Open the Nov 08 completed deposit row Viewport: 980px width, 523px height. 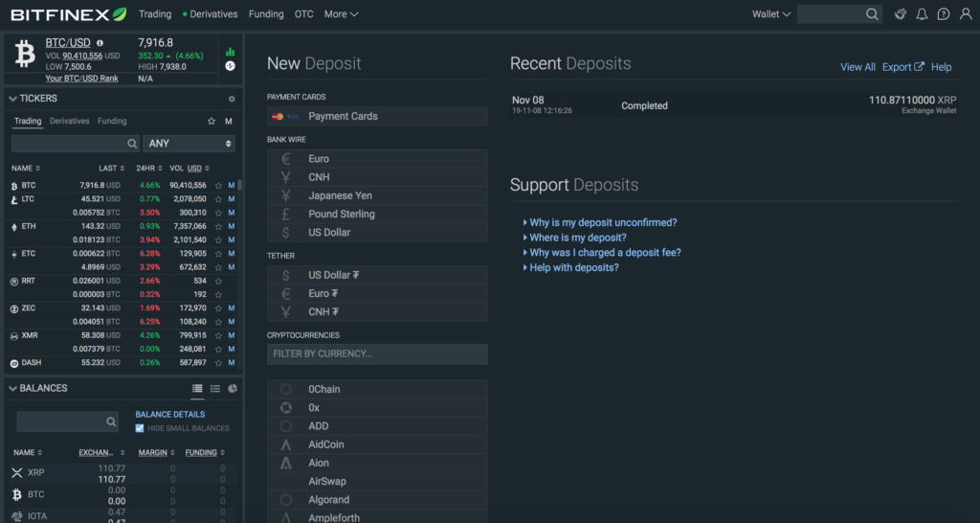click(x=734, y=105)
